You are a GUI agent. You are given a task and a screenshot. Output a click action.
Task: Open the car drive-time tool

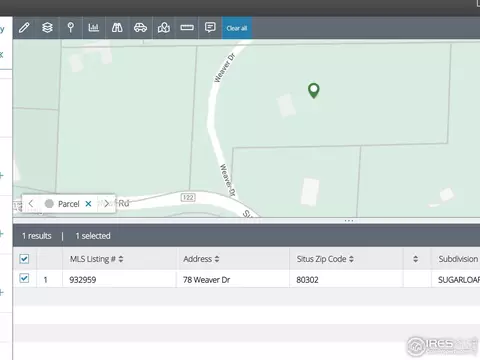click(x=140, y=28)
